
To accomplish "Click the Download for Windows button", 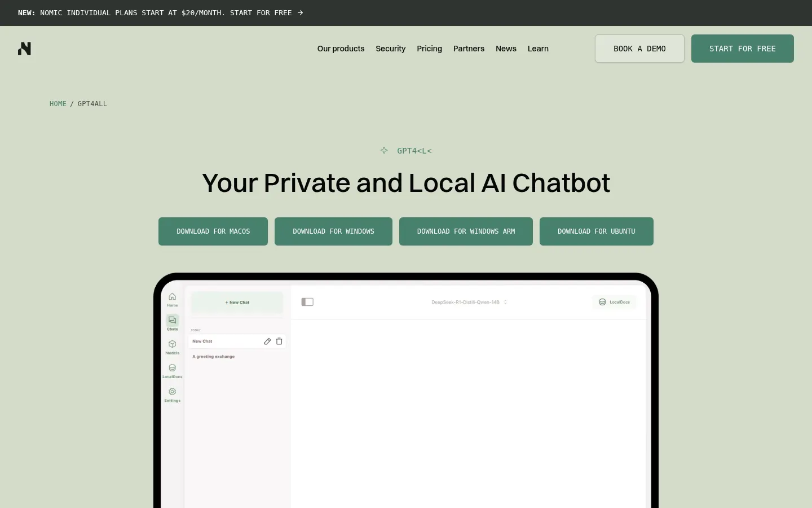I will (x=333, y=231).
